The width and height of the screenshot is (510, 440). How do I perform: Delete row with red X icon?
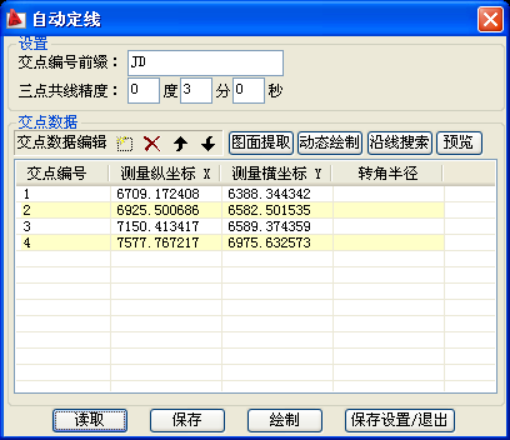(x=152, y=144)
